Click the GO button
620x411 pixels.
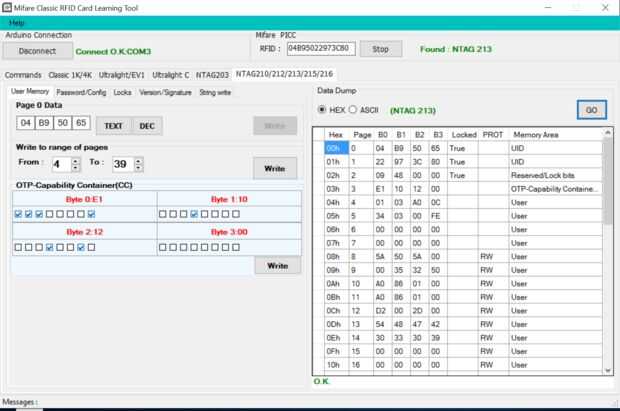(x=592, y=110)
